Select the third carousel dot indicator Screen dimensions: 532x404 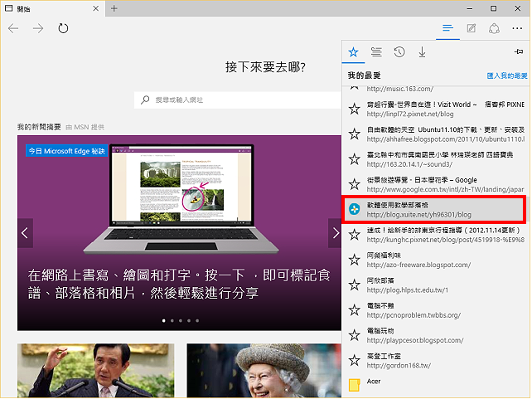coord(181,320)
